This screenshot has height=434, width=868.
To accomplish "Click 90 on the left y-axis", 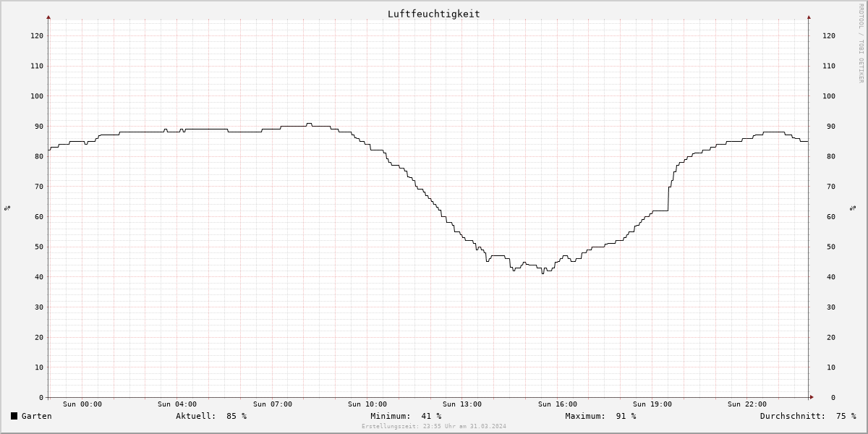I will pos(39,127).
